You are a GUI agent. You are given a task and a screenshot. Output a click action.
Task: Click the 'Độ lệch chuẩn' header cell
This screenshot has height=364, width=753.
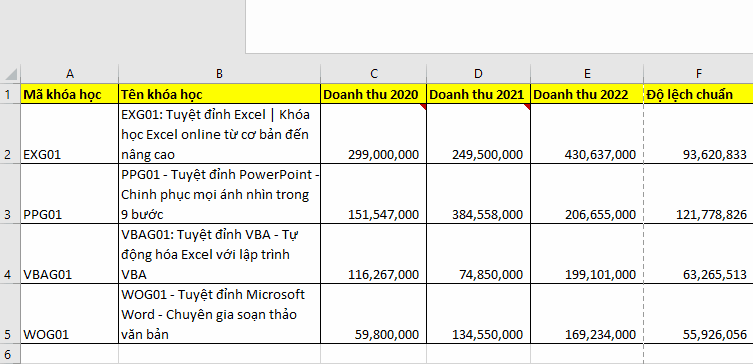(698, 94)
